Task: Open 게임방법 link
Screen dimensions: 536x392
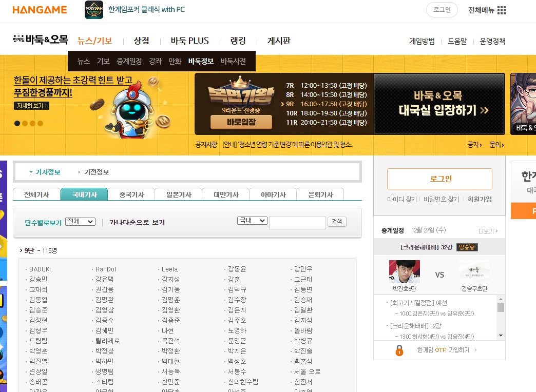Action: (422, 41)
